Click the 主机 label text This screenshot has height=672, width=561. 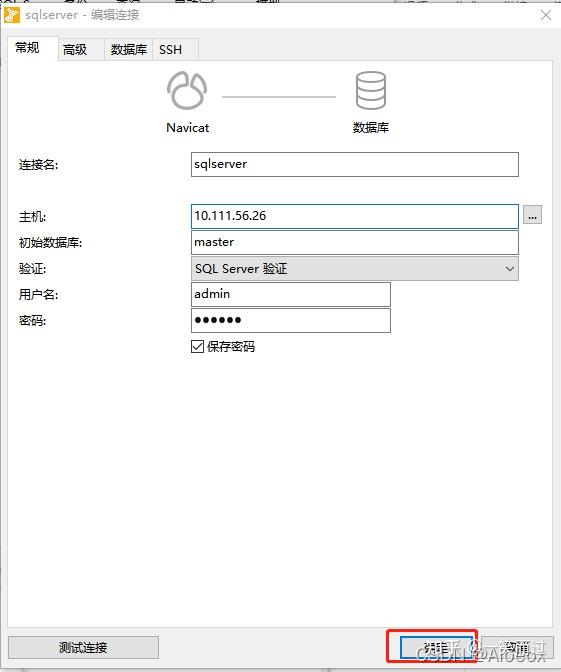coord(32,217)
